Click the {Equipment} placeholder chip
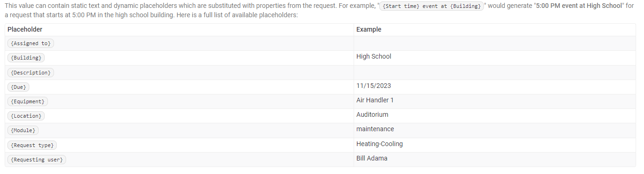This screenshot has width=644, height=174. 27,101
